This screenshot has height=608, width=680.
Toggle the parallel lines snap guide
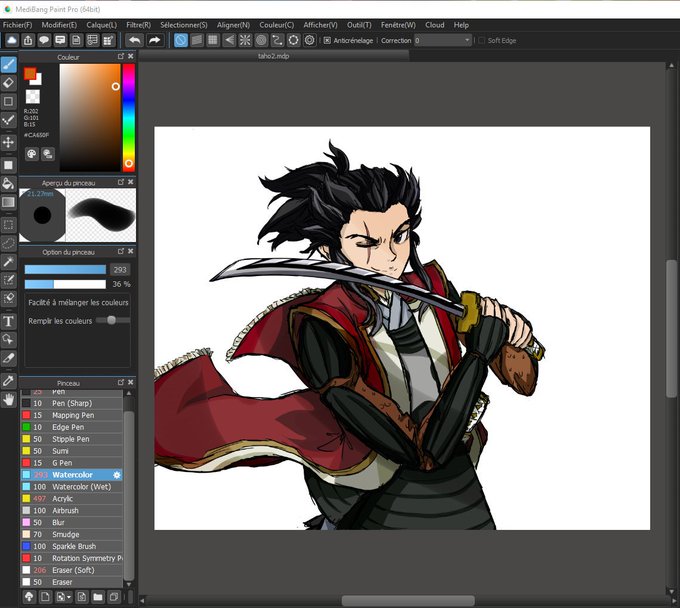[x=196, y=40]
